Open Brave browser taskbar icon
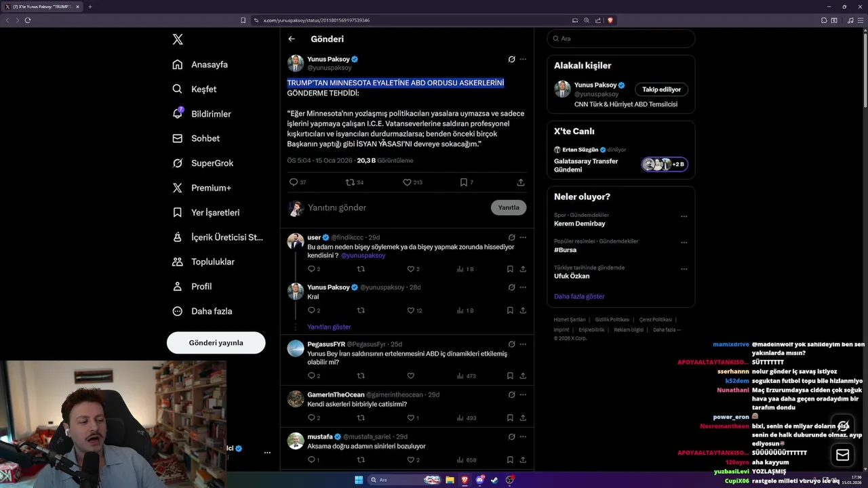 [465, 480]
